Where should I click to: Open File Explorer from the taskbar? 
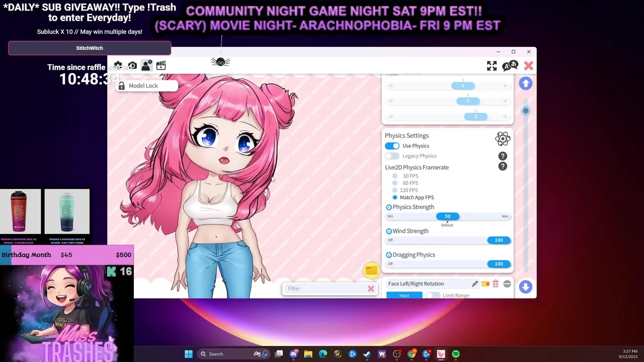(308, 354)
